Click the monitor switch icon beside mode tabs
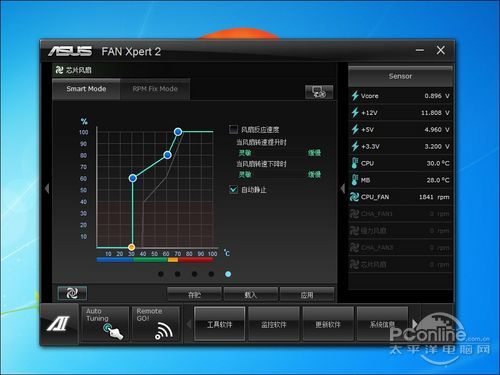Screen dimensions: 500x375 click(x=319, y=92)
